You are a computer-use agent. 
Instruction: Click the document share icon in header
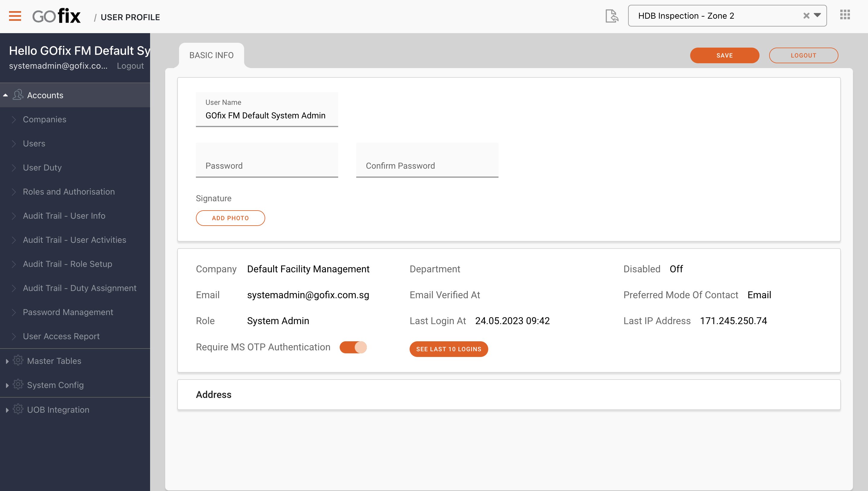pos(612,16)
